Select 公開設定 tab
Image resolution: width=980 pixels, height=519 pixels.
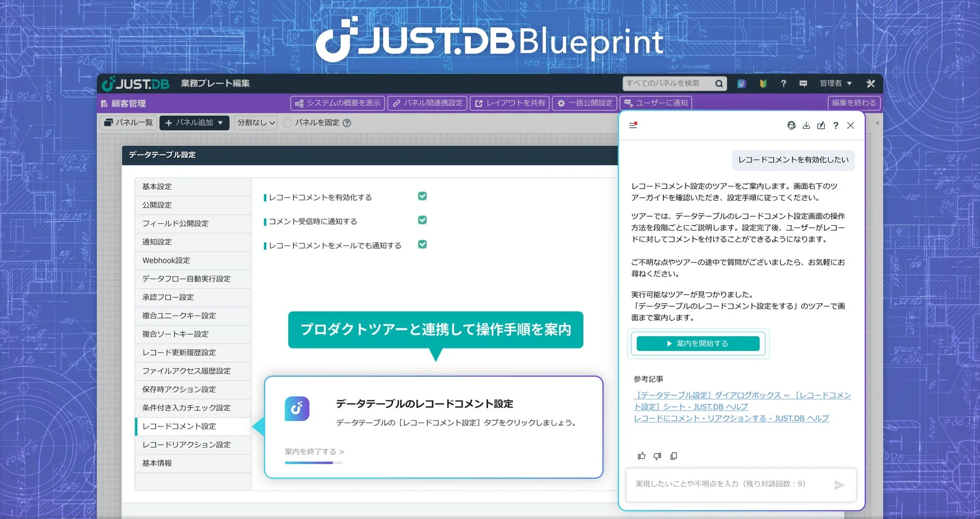tap(193, 205)
